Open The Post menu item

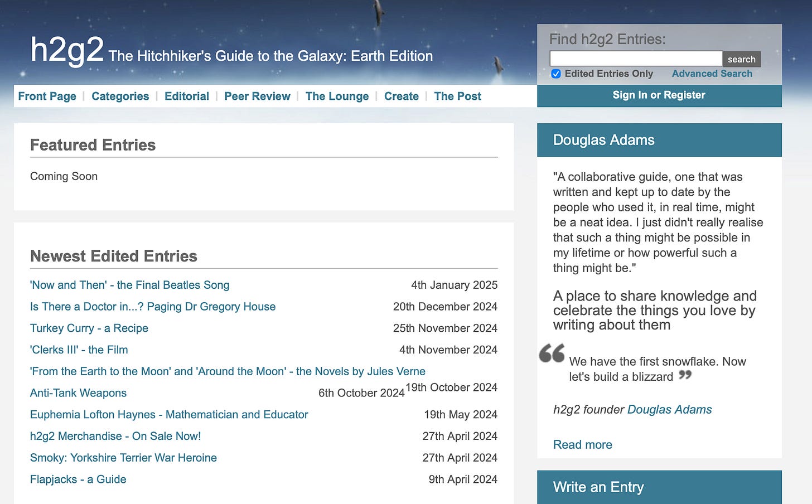[458, 96]
